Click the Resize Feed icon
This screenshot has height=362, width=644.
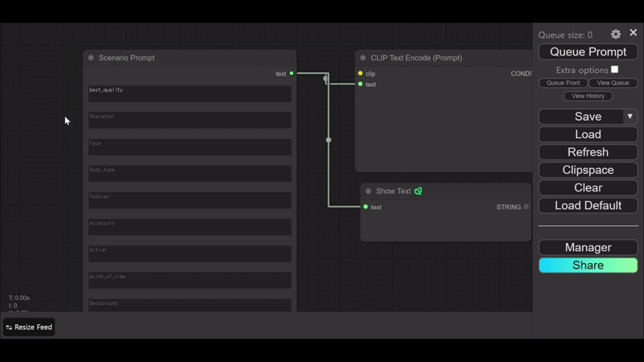click(9, 327)
